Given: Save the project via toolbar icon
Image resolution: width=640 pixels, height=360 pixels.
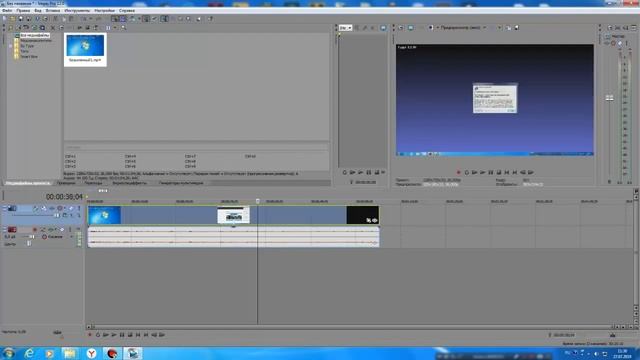Looking at the screenshot, I should pyautogui.click(x=20, y=19).
